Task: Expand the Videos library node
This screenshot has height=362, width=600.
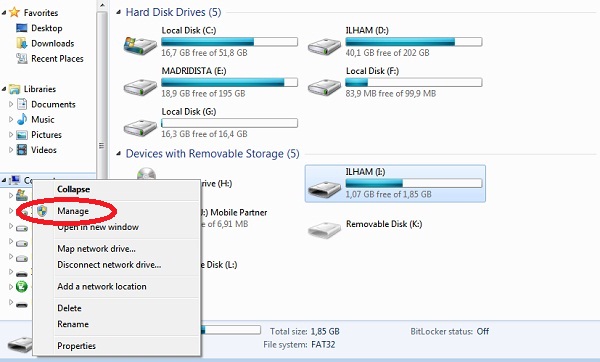Action: (11, 150)
